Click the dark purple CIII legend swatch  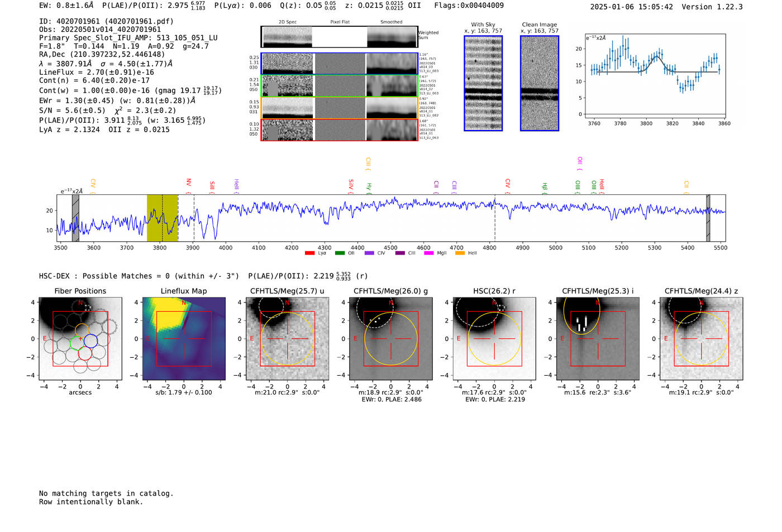[400, 253]
